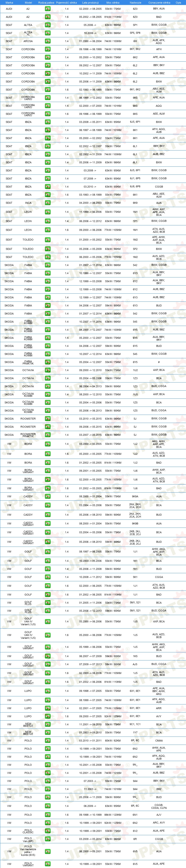Image resolution: width=186 pixels, height=868 pixels.
Task: Select the '6V2' body code cell
Action: pos(135,831)
